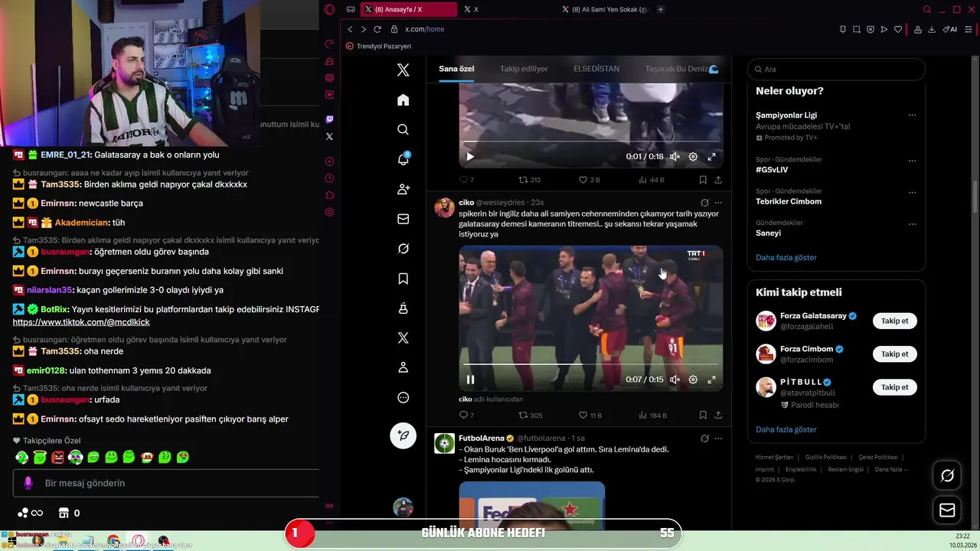Click the heart bookmark icon in address bar
Screen dimensions: 980x551
coord(898,29)
